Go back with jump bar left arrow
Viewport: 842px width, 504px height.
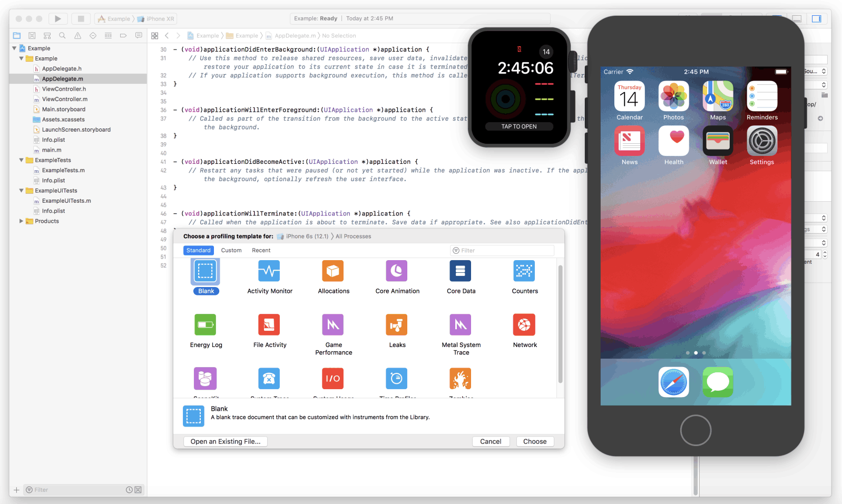pos(167,36)
